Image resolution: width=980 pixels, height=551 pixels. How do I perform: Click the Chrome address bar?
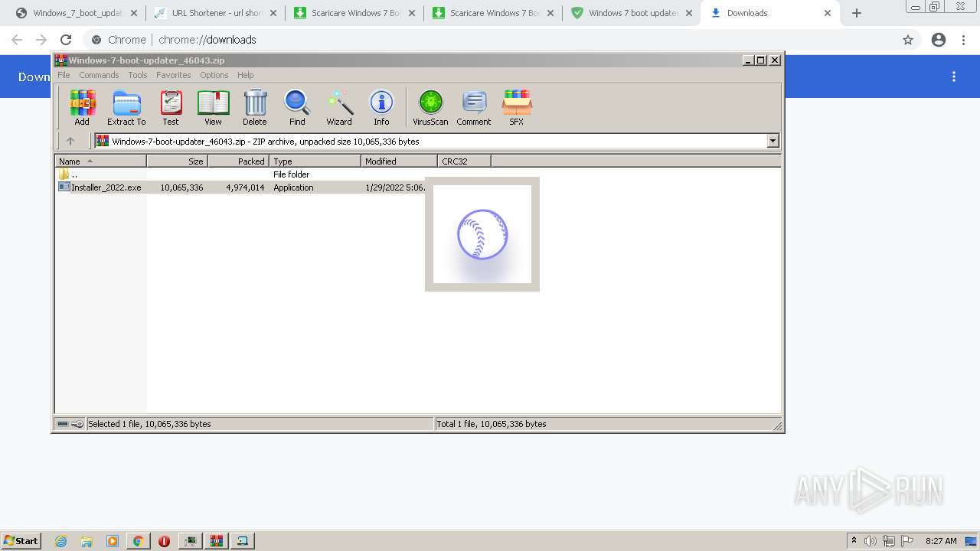(490, 40)
